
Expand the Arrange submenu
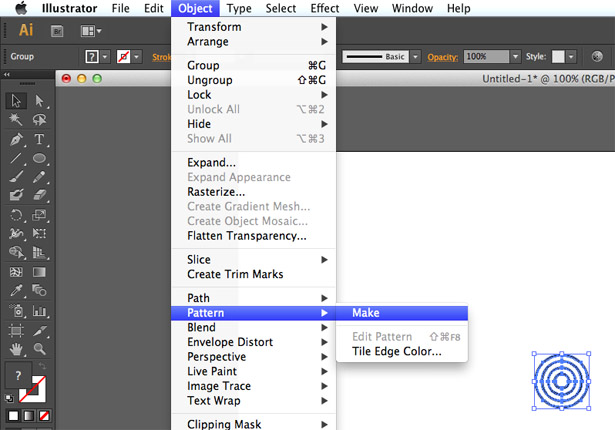point(253,42)
